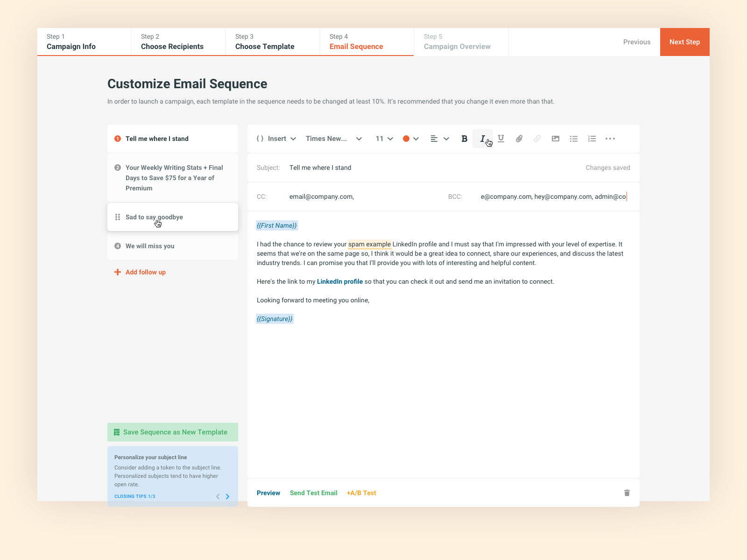Toggle underline formatting
Viewport: 747px width, 560px height.
[x=500, y=139]
